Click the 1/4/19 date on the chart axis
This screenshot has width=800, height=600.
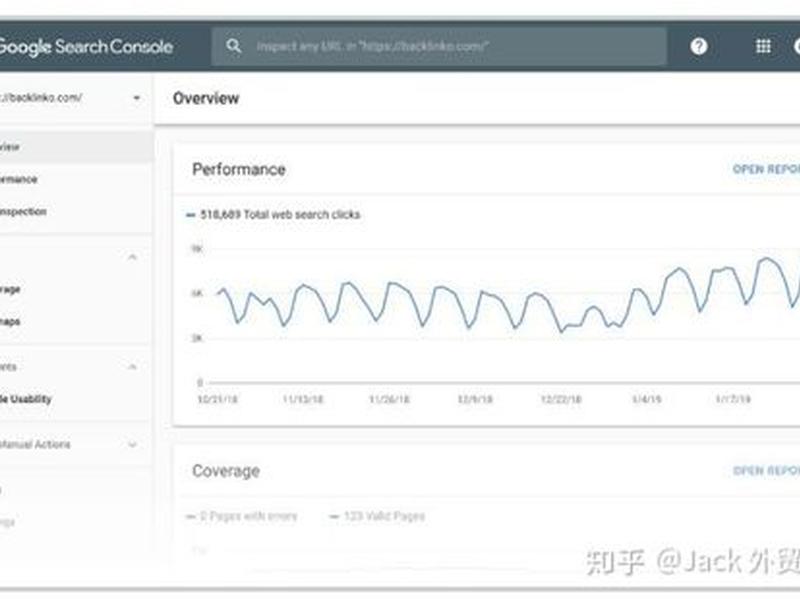[x=646, y=399]
